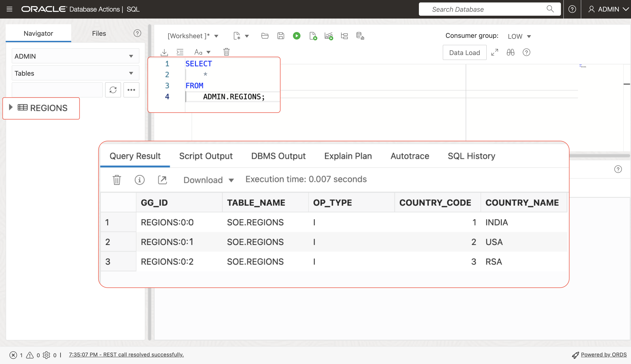The image size is (631, 364).
Task: Click the Run Script icon
Action: (313, 36)
